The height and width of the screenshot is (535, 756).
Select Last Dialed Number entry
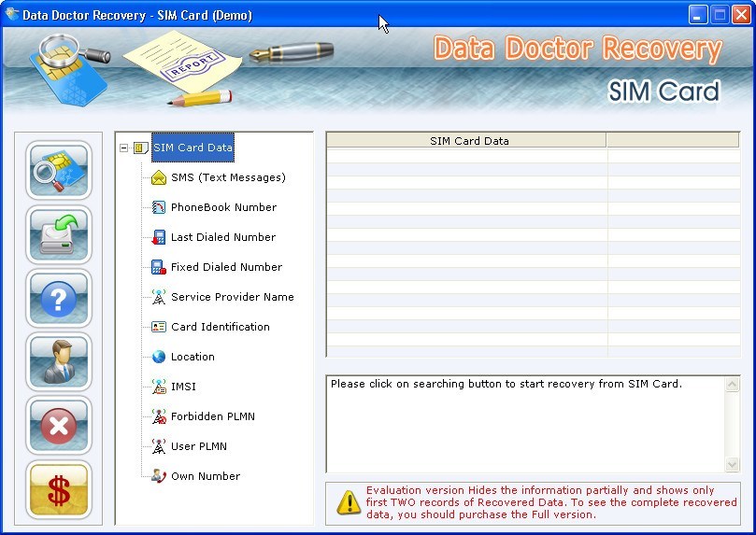tap(223, 237)
